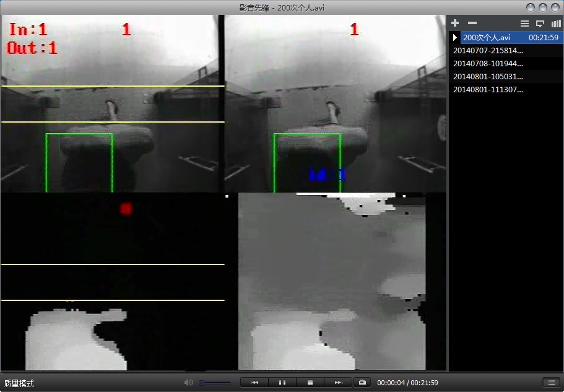Screen dimensions: 564x392
Task: Click the add-to-playlist plus icon
Action: click(x=455, y=23)
